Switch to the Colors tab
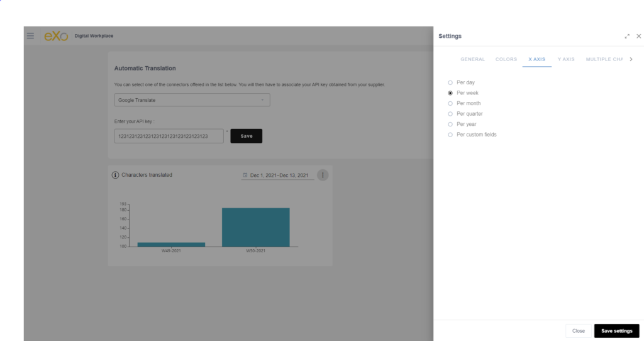Viewport: 644px width, 341px height. point(506,59)
